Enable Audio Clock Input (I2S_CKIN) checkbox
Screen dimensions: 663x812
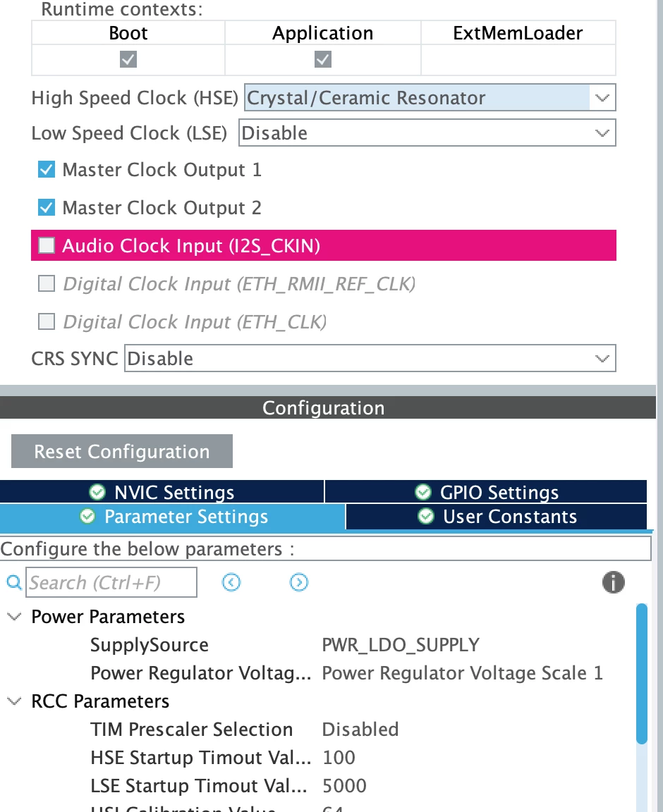click(x=47, y=245)
